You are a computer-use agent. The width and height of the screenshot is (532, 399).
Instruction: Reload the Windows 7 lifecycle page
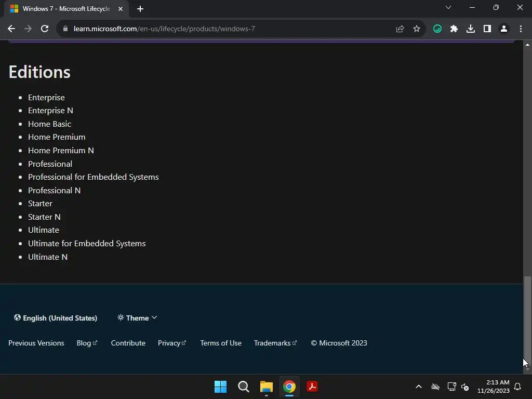point(45,29)
